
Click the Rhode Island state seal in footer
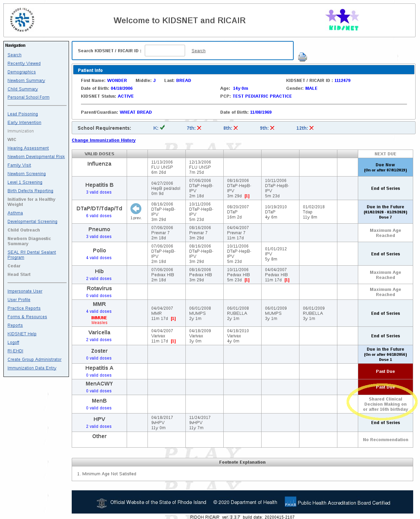tap(102, 503)
